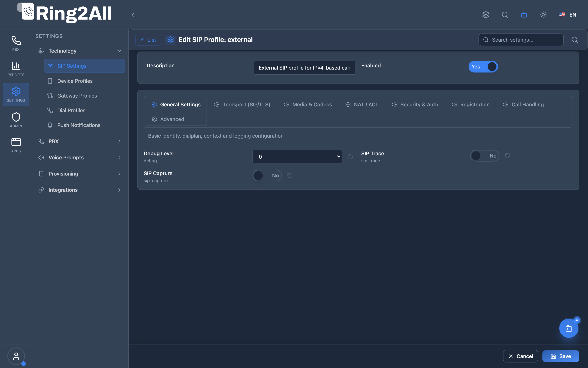Screen dimensions: 588x368
Task: Open the Debug Level dropdown
Action: [x=297, y=157]
